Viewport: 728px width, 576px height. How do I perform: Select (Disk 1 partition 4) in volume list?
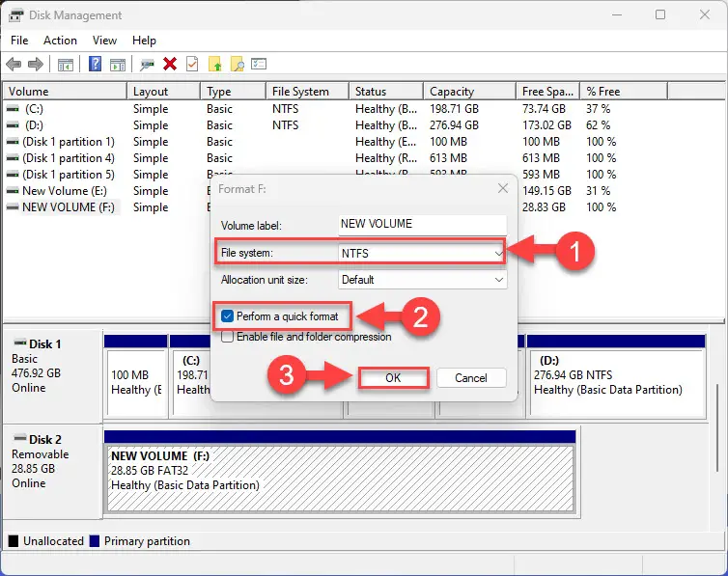tap(69, 158)
